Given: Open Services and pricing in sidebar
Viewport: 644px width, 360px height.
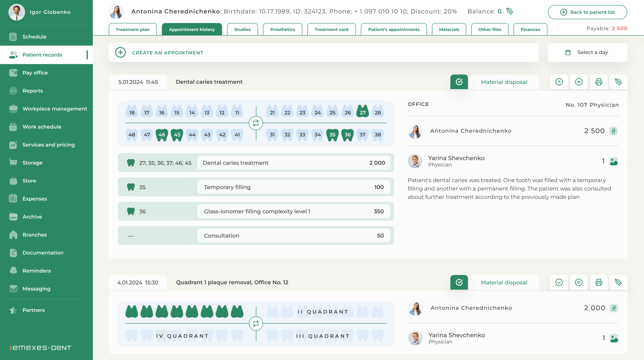Looking at the screenshot, I should click(x=49, y=145).
